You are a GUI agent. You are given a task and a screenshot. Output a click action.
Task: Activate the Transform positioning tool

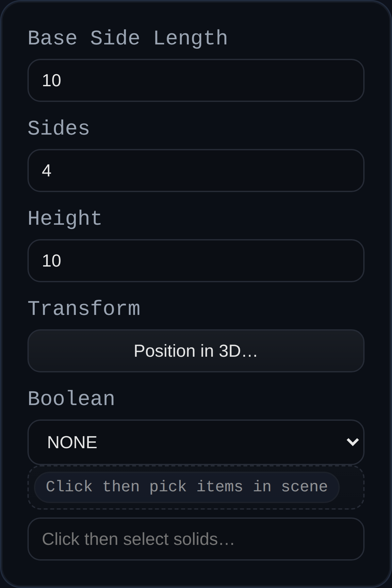tap(196, 351)
